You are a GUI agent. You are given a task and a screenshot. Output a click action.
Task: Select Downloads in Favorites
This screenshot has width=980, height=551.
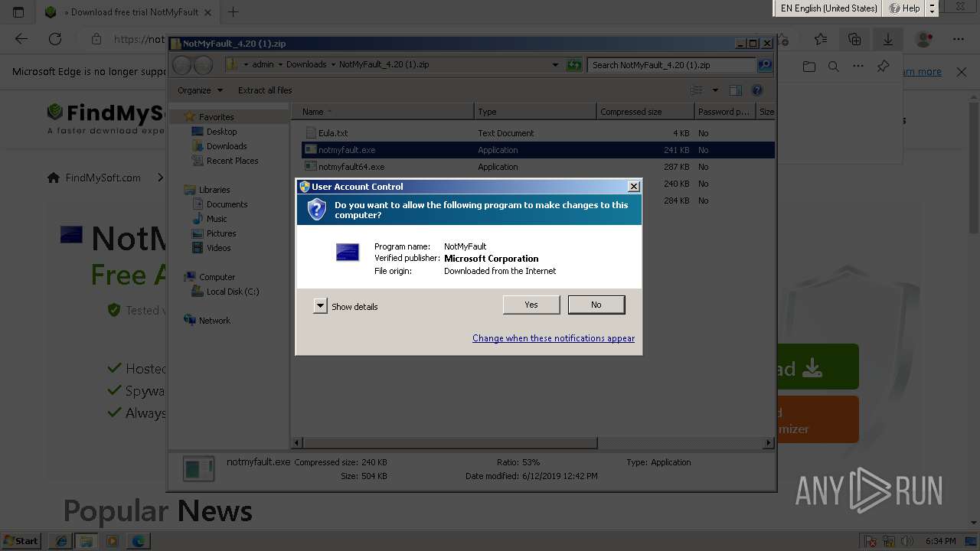(227, 146)
